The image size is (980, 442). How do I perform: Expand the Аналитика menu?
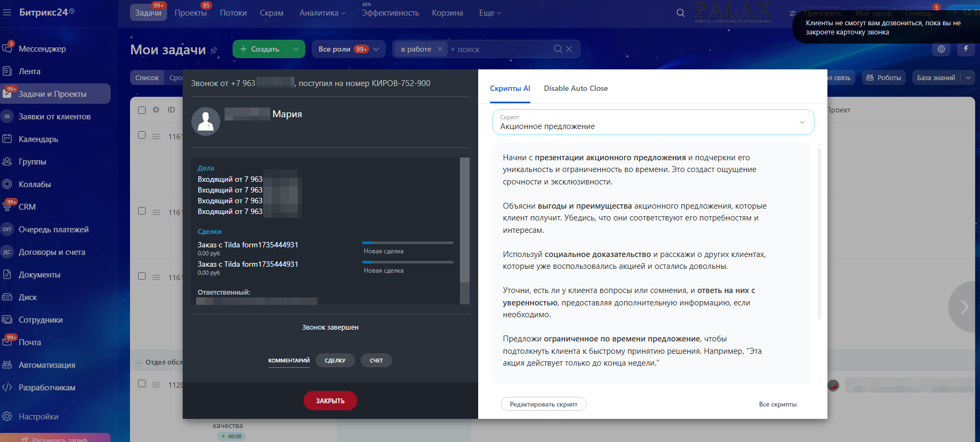[323, 13]
